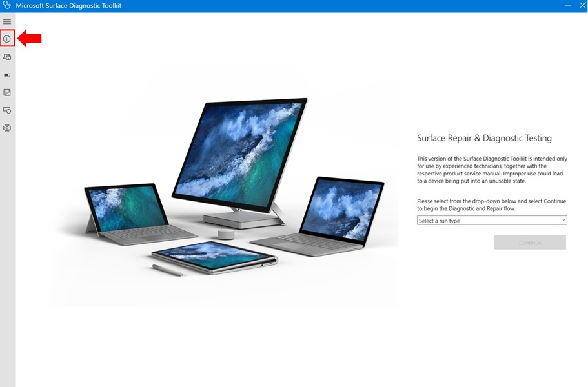Select the info icon in the sidebar
Screen dimensions: 588x387
coord(7,38)
